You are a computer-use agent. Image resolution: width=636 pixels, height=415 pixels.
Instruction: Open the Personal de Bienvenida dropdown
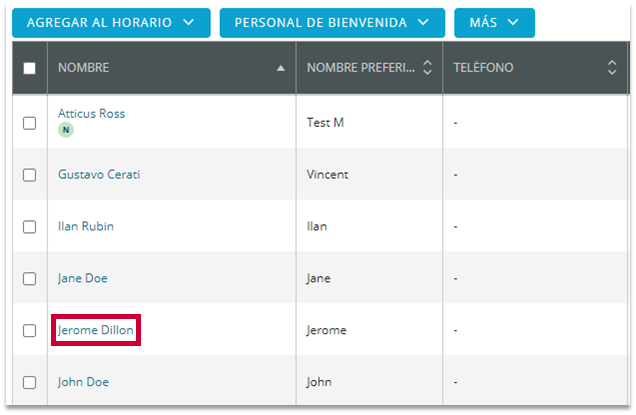click(x=332, y=23)
